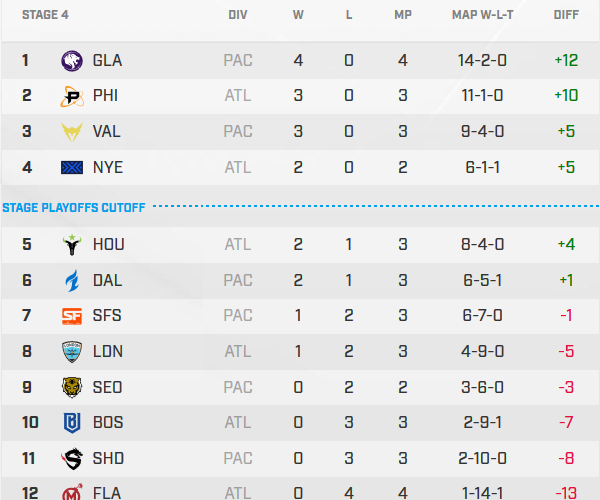The image size is (600, 500).
Task: Open the PHI team name link
Action: [106, 96]
